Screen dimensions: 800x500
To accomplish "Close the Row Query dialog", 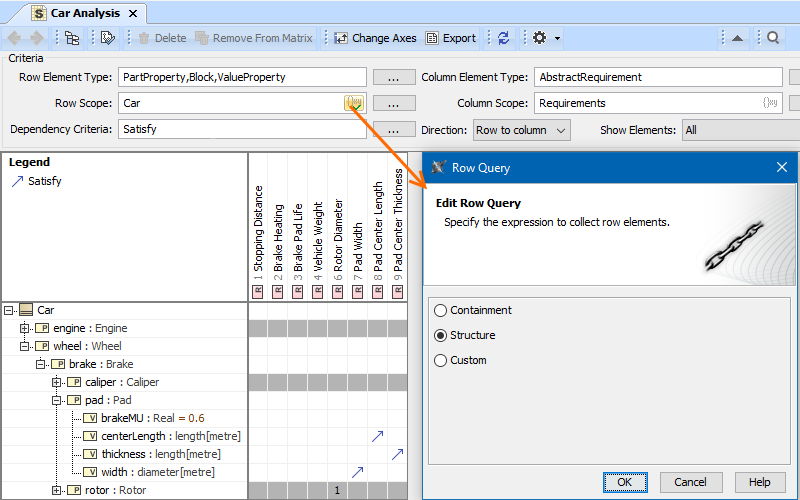I will click(782, 167).
